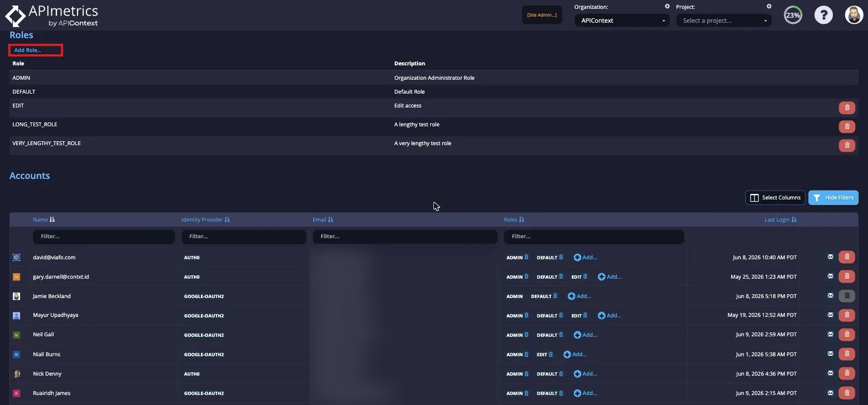This screenshot has width=868, height=405.
Task: Sort accounts by Email column
Action: point(323,219)
